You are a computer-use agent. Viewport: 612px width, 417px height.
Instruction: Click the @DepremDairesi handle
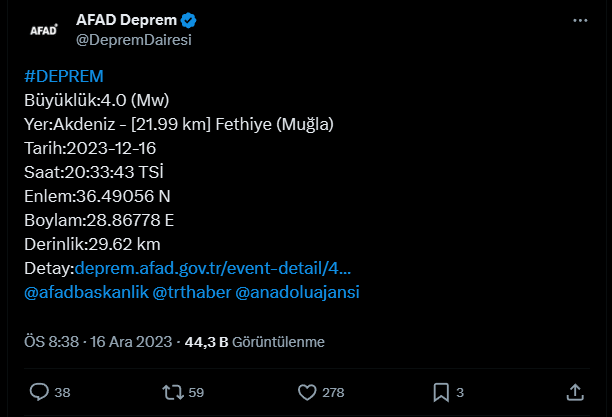click(133, 40)
